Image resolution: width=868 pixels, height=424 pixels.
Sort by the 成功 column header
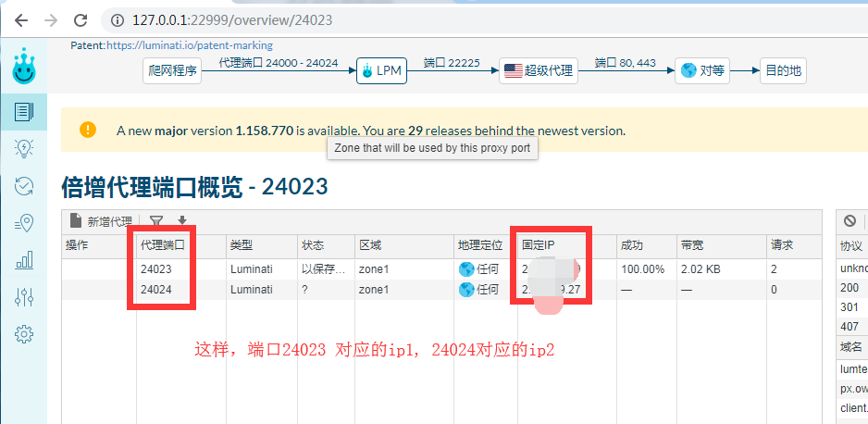tap(647, 245)
